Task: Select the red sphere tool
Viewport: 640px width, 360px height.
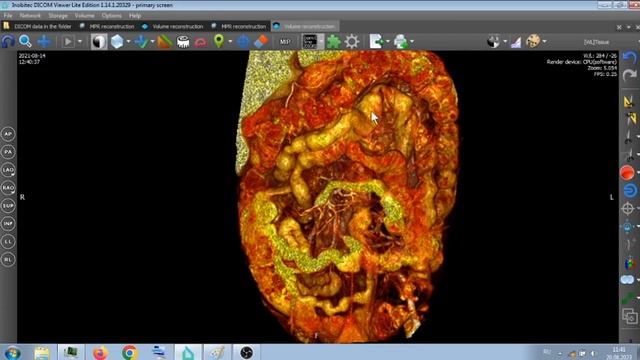Action: coord(627,173)
